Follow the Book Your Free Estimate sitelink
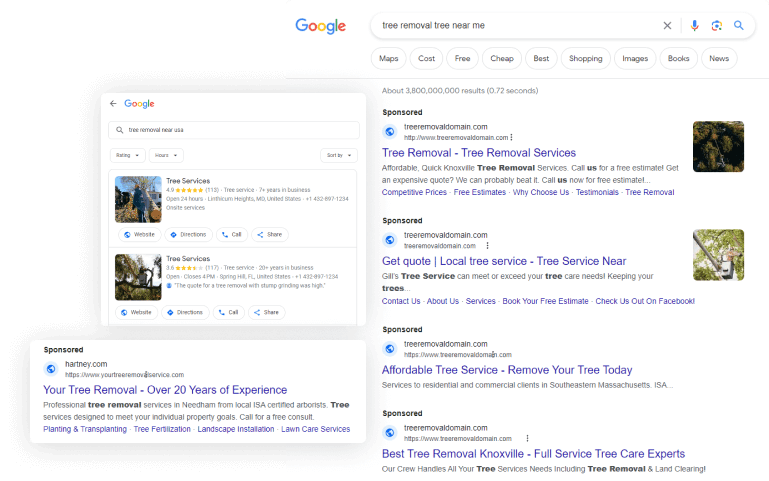 click(545, 301)
